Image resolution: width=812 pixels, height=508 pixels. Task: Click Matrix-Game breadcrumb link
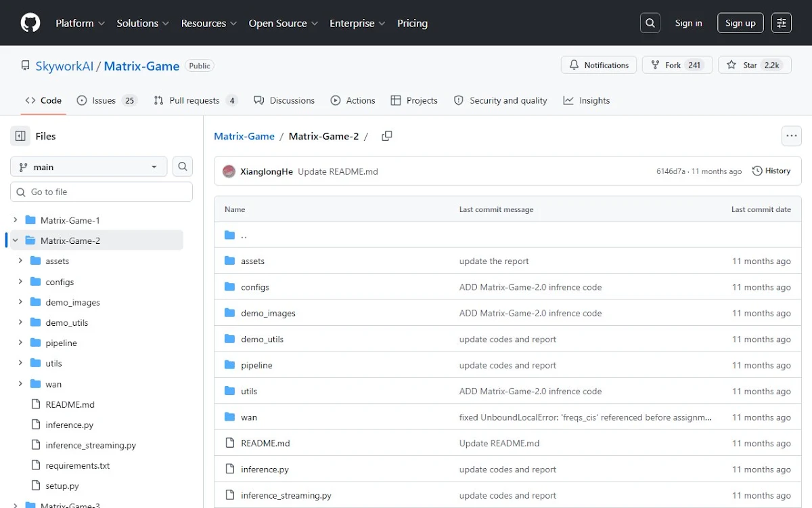click(244, 136)
